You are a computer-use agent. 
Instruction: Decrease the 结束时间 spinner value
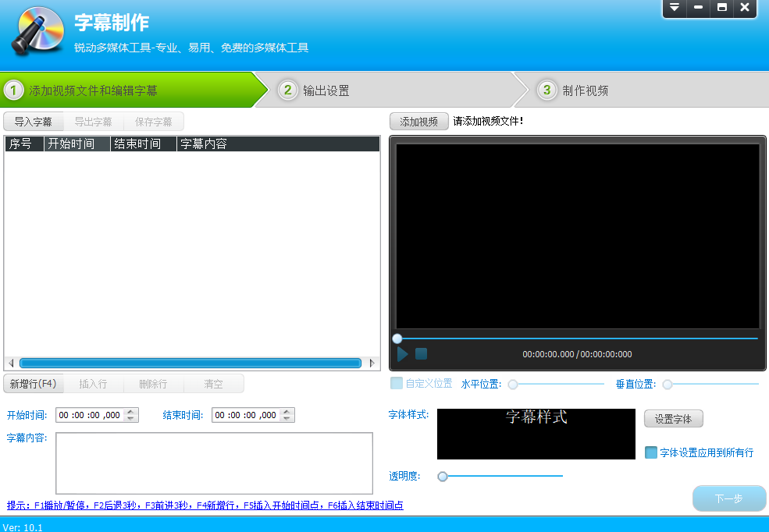tap(287, 419)
